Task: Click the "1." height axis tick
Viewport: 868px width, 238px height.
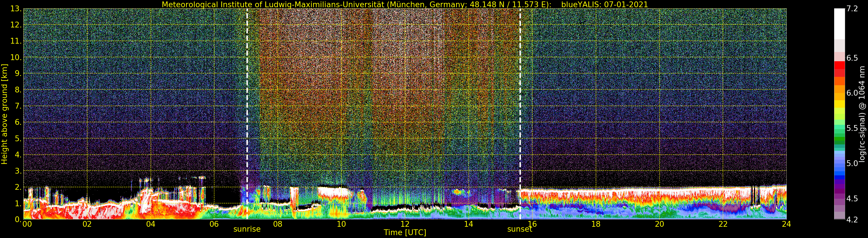Action: click(19, 203)
